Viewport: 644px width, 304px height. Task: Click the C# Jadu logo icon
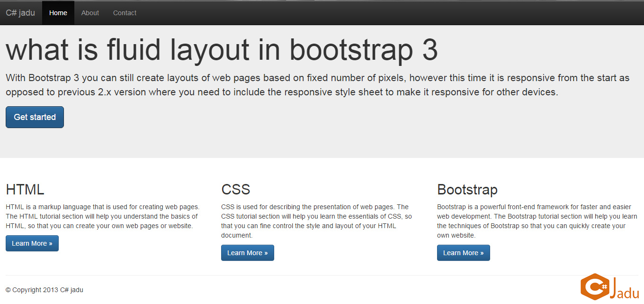610,286
